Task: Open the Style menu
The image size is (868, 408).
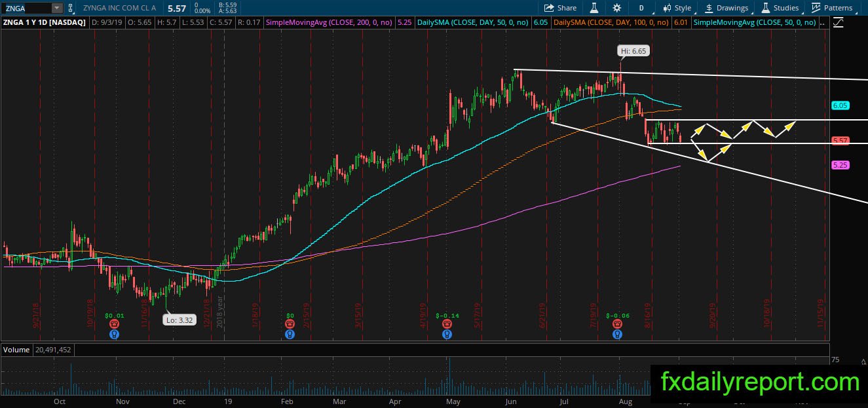Action: pyautogui.click(x=677, y=8)
